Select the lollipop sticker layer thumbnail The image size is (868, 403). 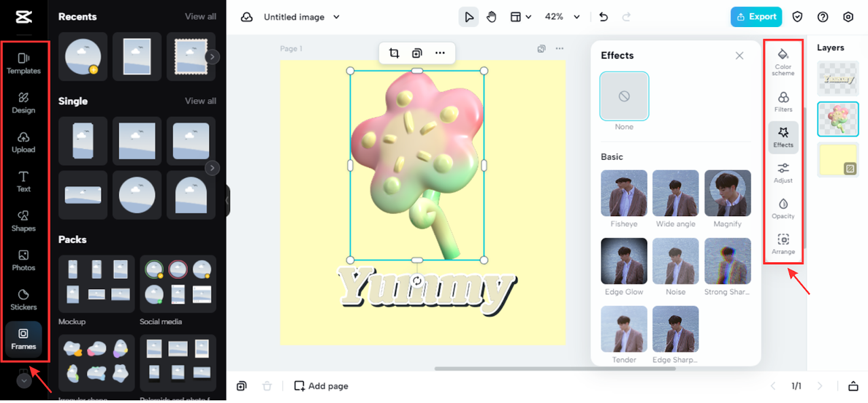click(x=838, y=119)
